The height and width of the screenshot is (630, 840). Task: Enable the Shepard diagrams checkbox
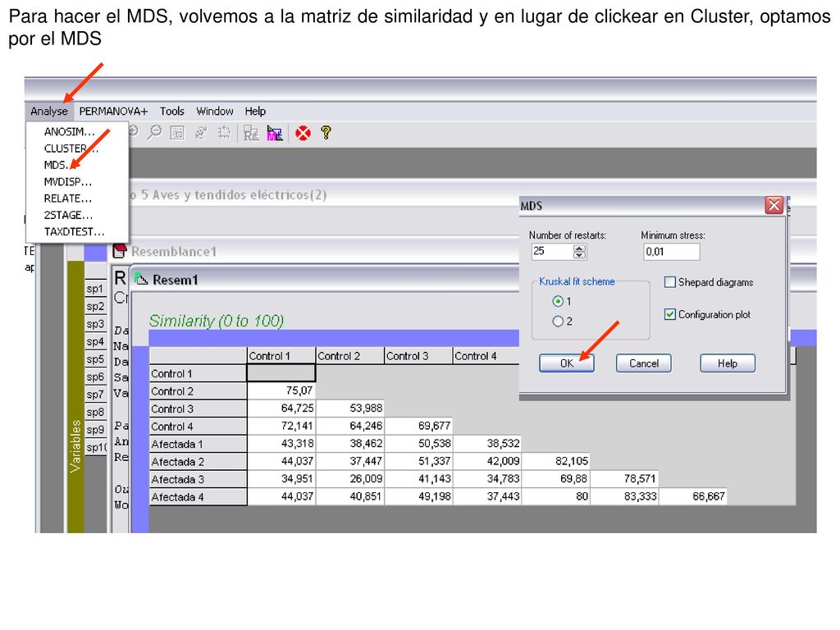point(669,282)
